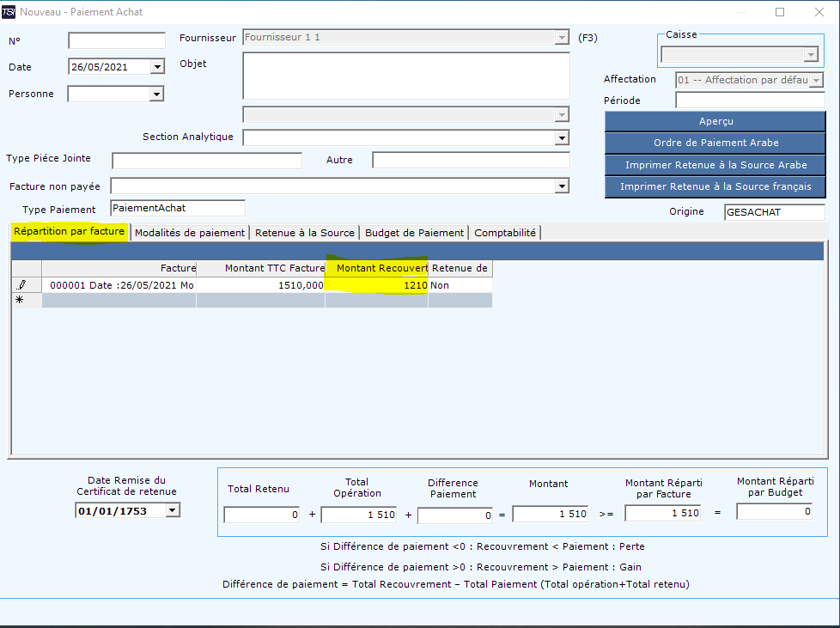
Task: Open the Date dropdown calendar arrow
Action: pos(157,67)
